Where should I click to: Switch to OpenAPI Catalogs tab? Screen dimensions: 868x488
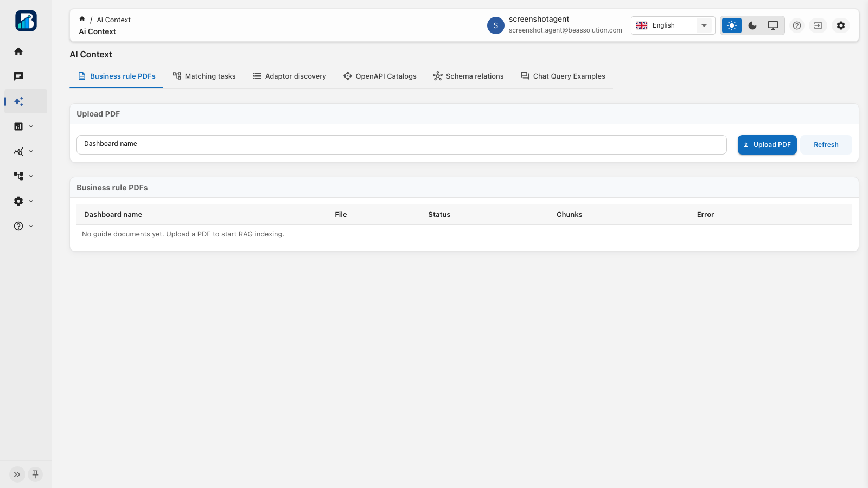[380, 76]
